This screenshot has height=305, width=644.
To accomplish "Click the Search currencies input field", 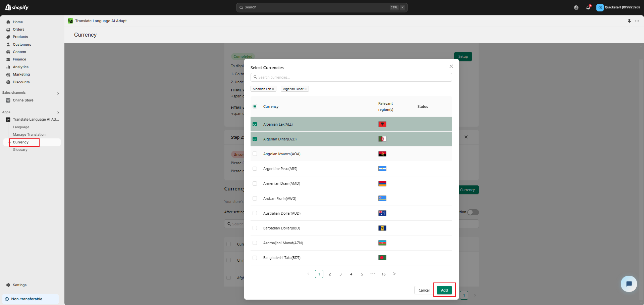I will click(351, 77).
